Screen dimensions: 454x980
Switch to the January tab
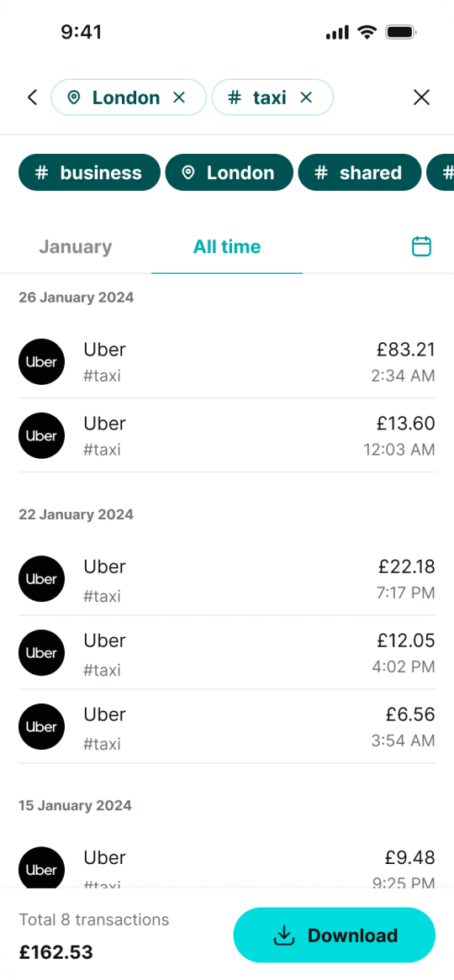76,247
